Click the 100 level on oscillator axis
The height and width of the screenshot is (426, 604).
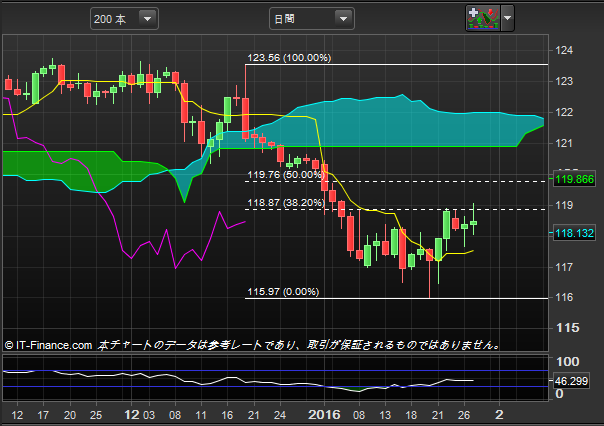567,362
